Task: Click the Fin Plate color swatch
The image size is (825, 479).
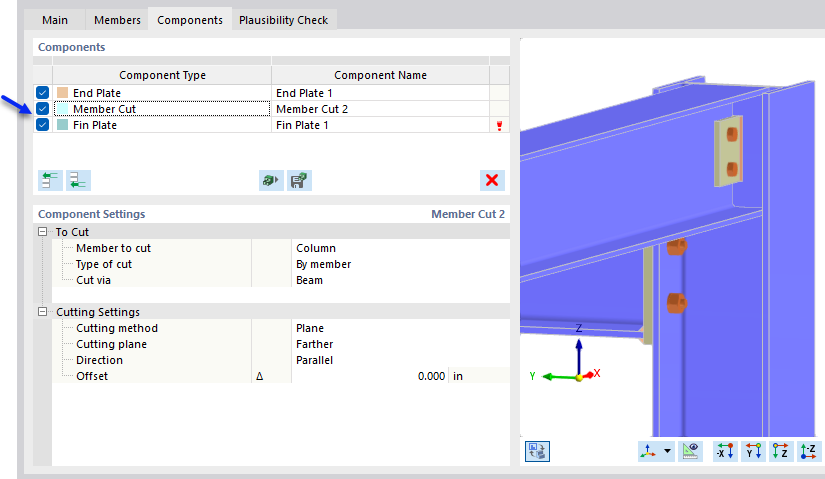Action: (x=63, y=125)
